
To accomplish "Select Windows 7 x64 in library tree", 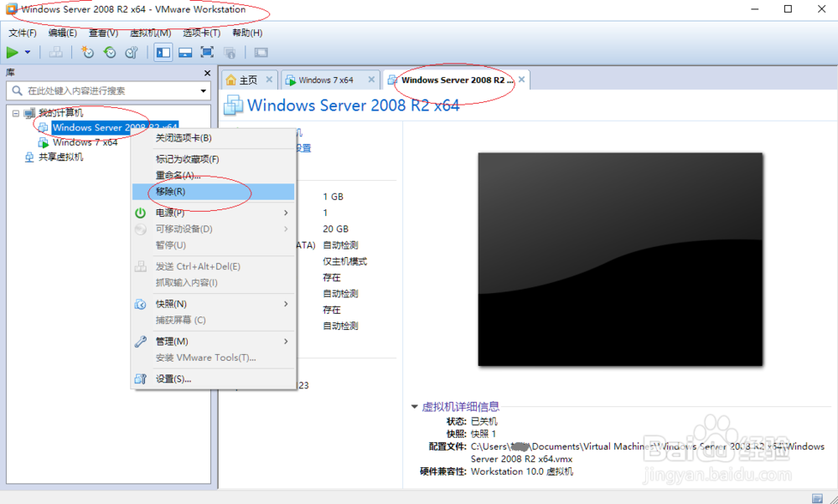I will point(85,142).
